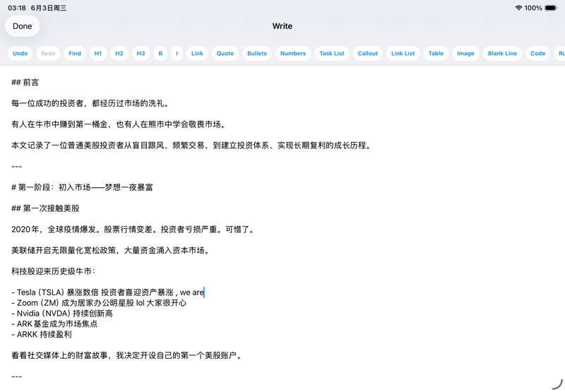Screen dimensions: 565x392
Task: Add a Bullets list
Action: (x=257, y=53)
